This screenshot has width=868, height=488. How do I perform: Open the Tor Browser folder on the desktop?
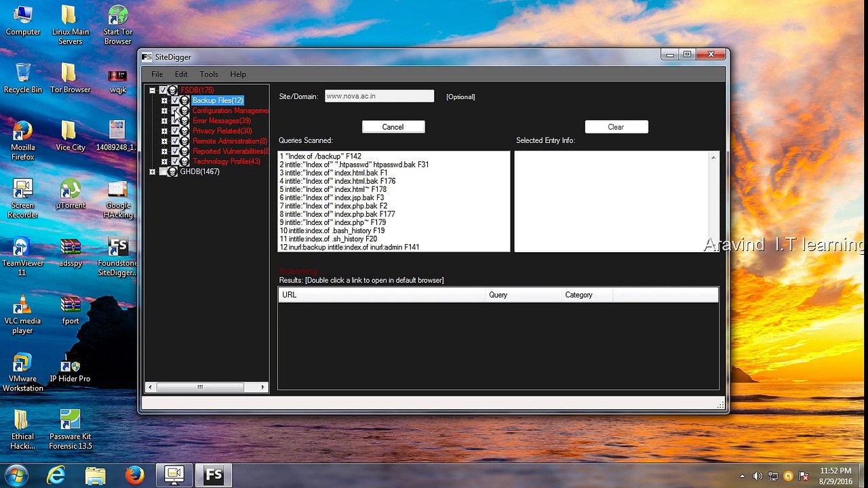[x=70, y=78]
